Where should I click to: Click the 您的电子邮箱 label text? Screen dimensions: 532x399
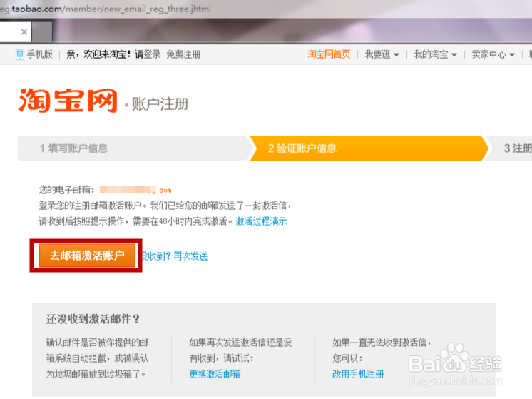pyautogui.click(x=66, y=190)
